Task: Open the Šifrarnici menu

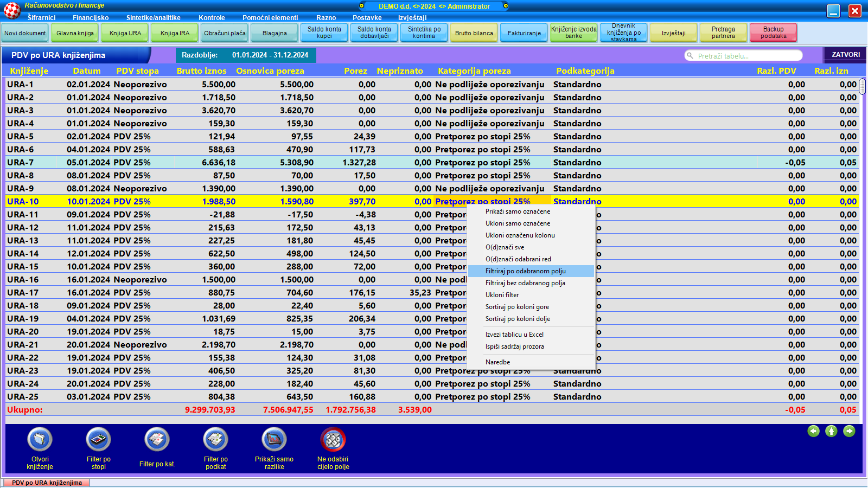Action: pos(42,18)
